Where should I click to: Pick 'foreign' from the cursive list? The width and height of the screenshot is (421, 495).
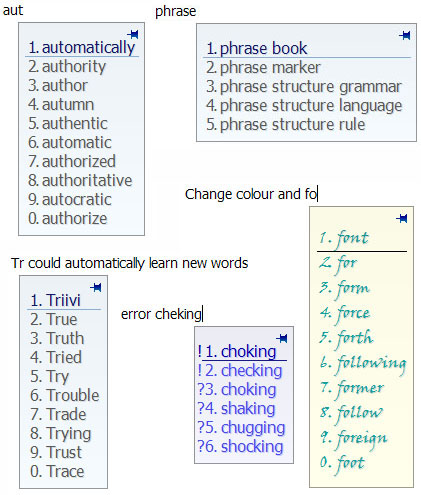354,438
